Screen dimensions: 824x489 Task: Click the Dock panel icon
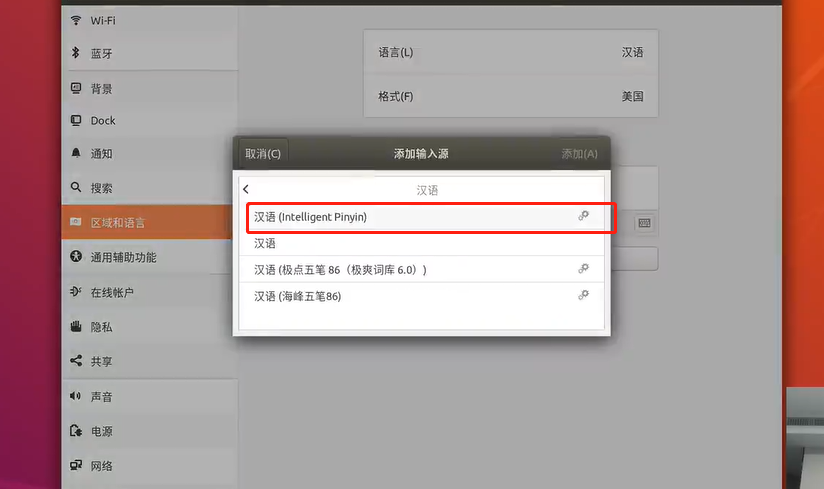pyautogui.click(x=76, y=120)
